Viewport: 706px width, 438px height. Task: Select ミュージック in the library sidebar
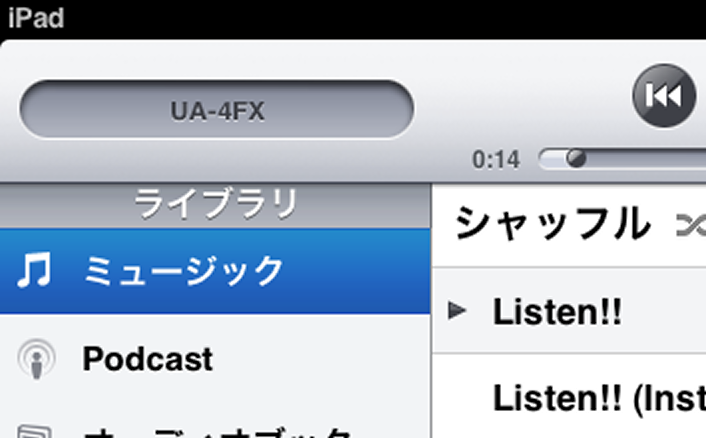(x=215, y=271)
